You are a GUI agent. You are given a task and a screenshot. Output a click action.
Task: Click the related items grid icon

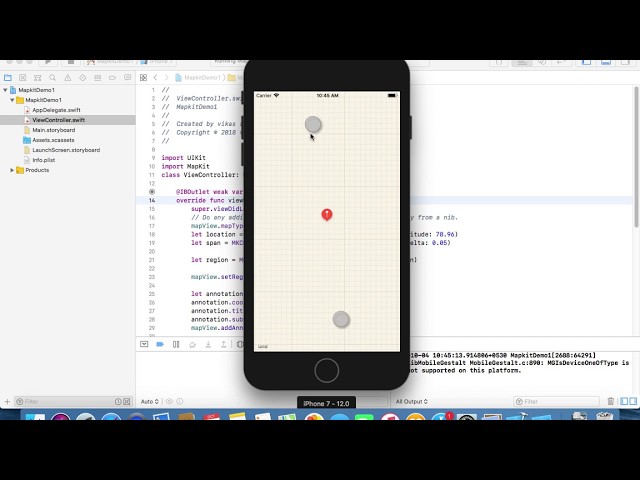click(143, 78)
